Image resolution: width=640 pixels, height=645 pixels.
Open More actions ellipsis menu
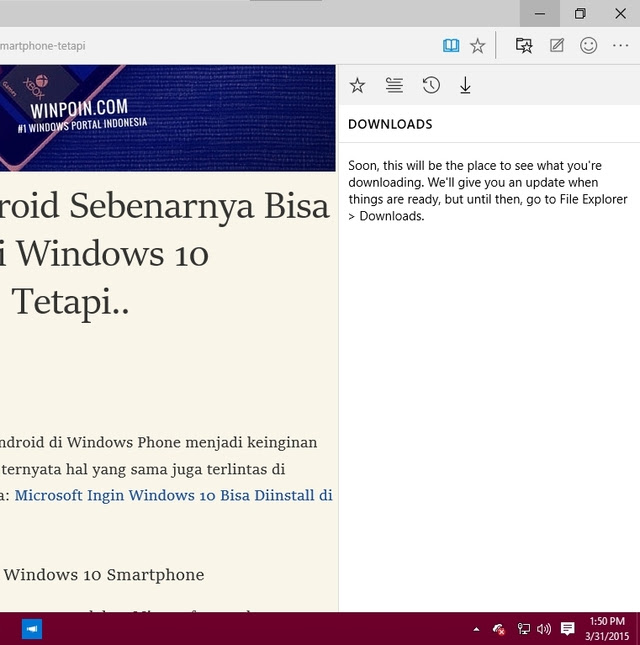pyautogui.click(x=620, y=46)
